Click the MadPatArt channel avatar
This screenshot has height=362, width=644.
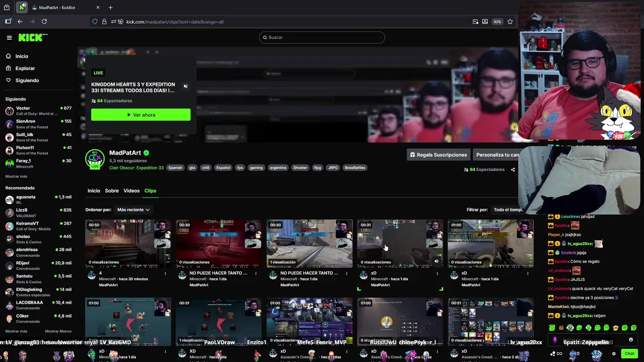point(95,159)
